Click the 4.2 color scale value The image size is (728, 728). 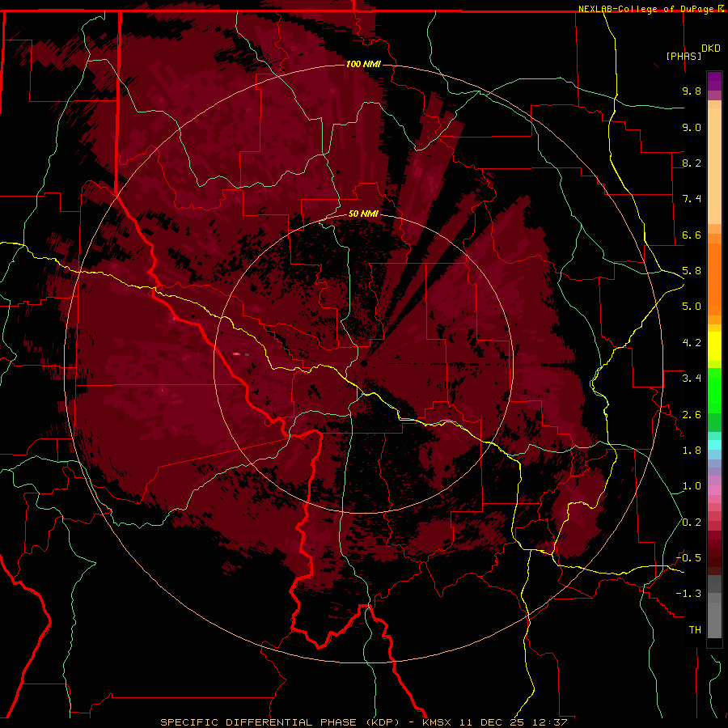tap(692, 343)
